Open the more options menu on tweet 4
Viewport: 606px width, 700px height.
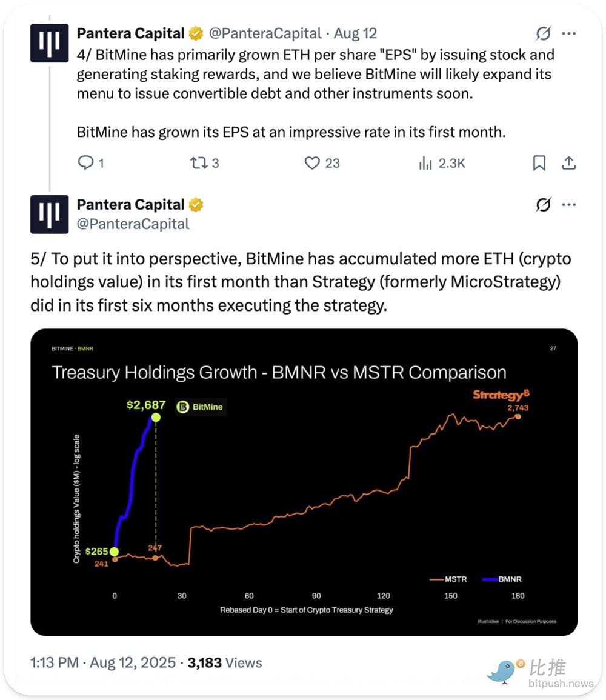(568, 33)
